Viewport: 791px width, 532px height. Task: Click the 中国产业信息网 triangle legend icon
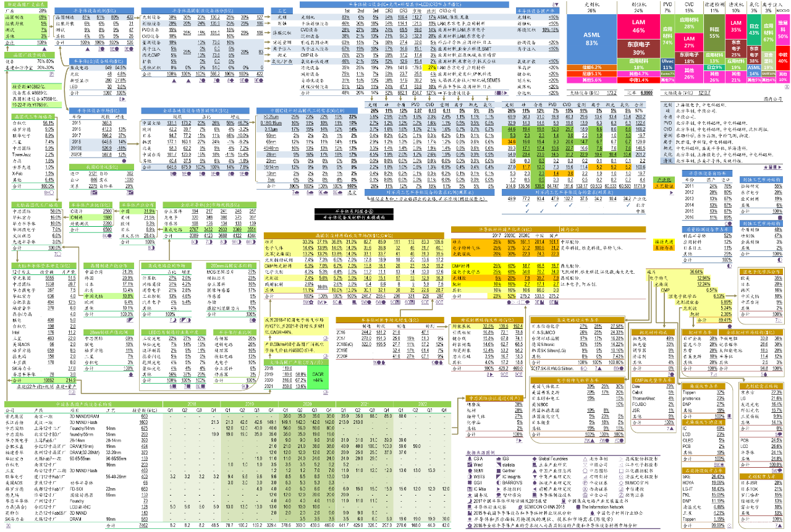tap(535, 471)
